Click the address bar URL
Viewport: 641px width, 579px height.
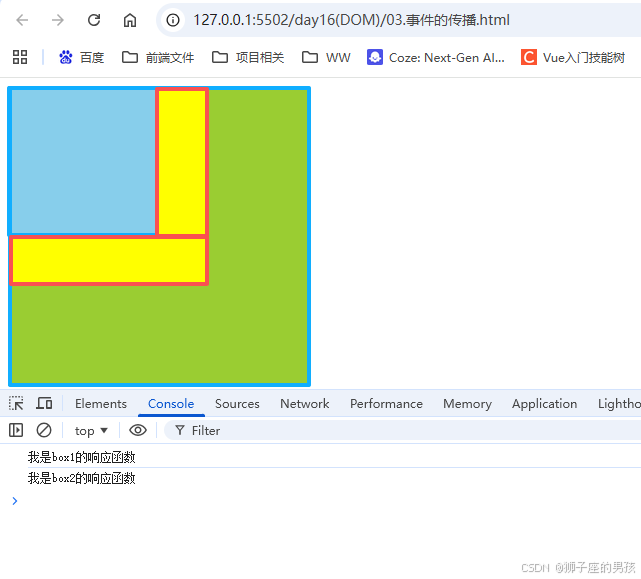[x=351, y=20]
